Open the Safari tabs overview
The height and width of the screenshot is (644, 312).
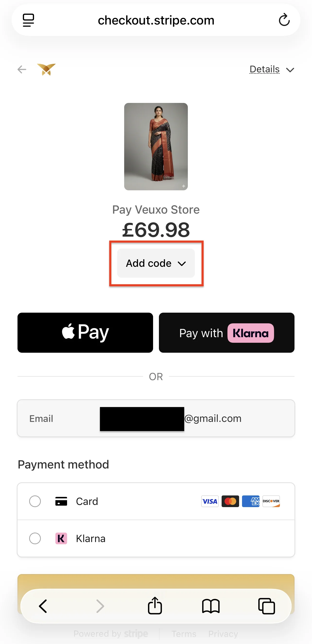coord(267,606)
